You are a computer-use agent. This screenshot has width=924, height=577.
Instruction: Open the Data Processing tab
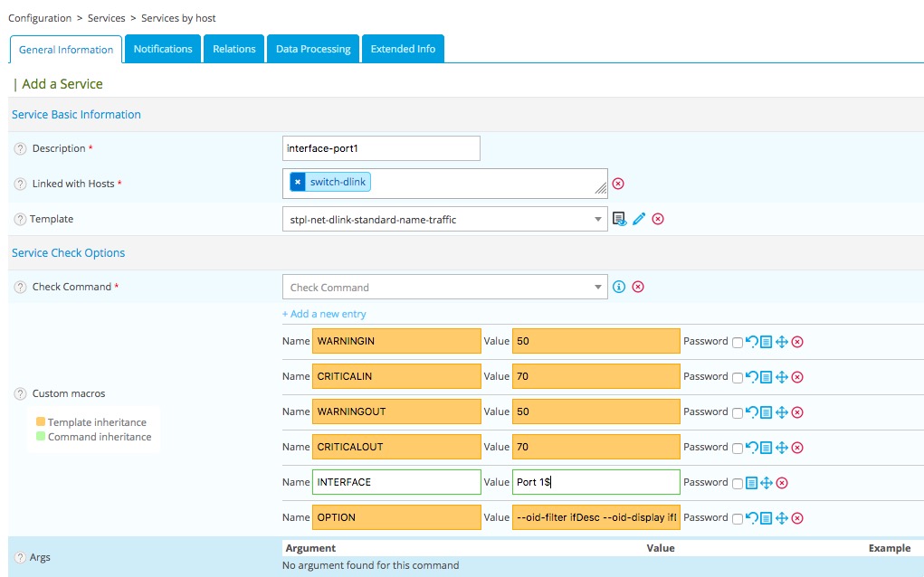click(313, 49)
